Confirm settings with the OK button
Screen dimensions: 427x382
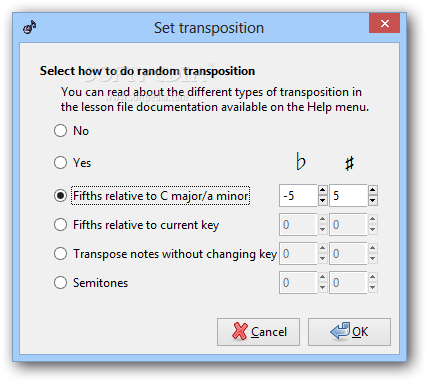point(349,332)
